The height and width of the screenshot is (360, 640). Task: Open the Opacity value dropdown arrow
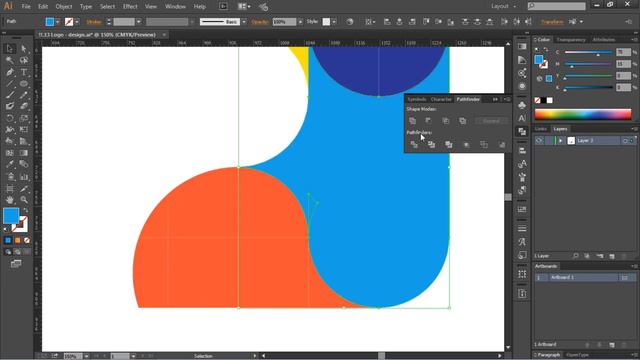300,22
